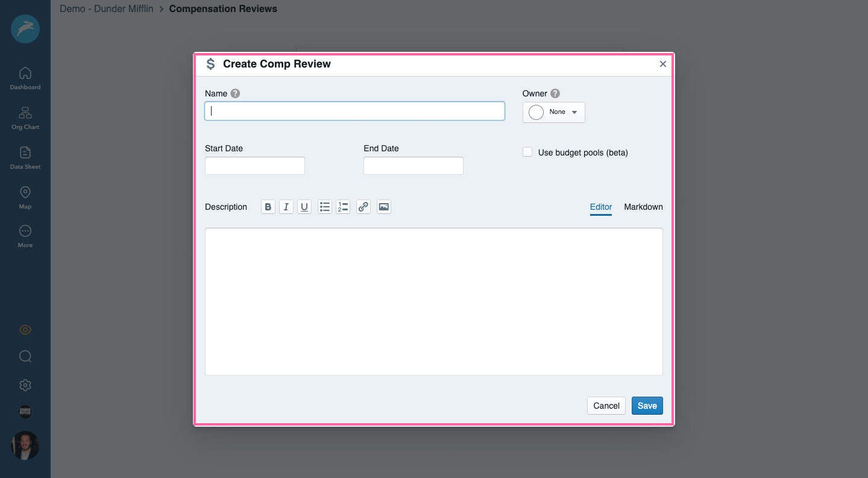The image size is (868, 478).
Task: Open the More menu in the sidebar
Action: 25,237
